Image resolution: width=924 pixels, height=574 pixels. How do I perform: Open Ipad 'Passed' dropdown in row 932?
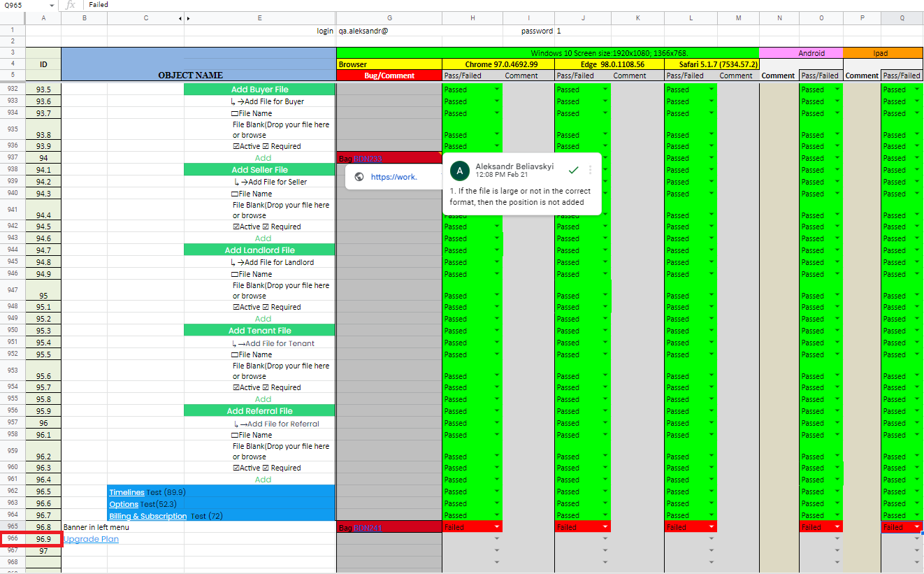pyautogui.click(x=917, y=89)
